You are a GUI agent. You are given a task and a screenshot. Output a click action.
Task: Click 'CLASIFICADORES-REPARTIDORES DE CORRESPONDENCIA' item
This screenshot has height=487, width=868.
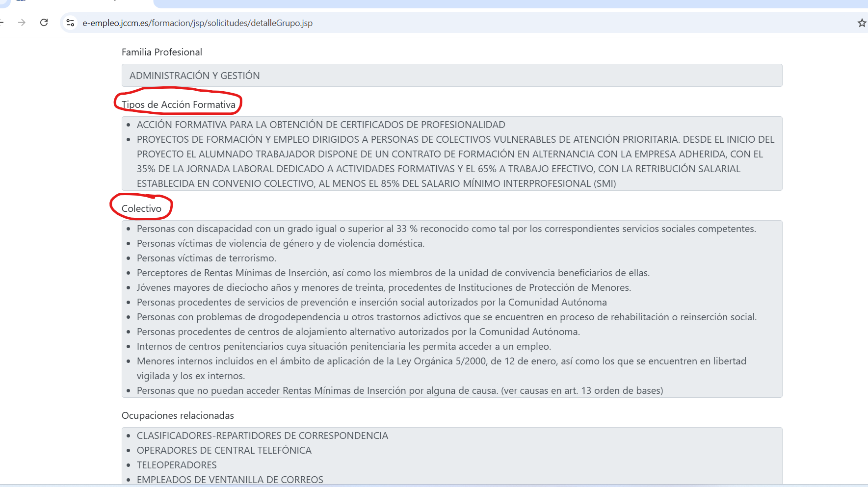(x=263, y=436)
